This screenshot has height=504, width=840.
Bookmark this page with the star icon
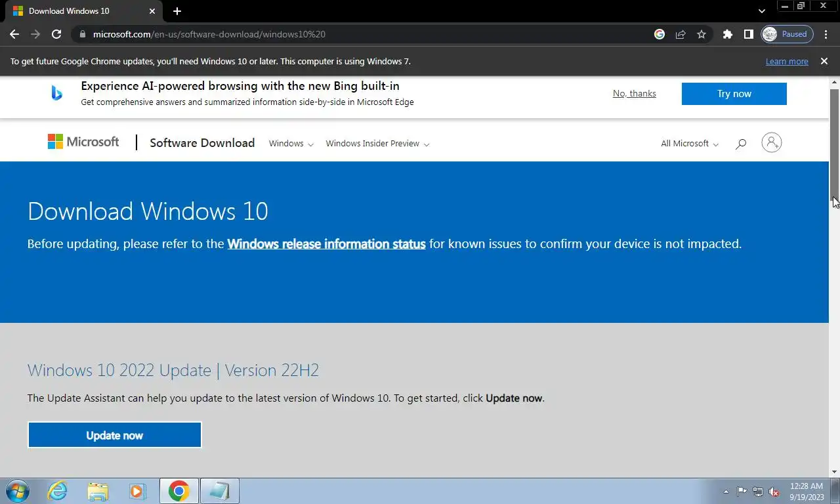coord(702,34)
